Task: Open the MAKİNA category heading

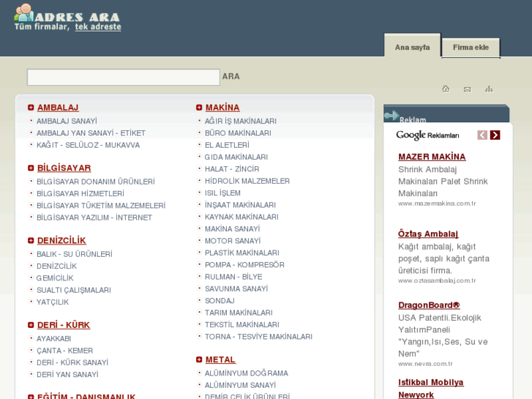Action: [x=222, y=108]
